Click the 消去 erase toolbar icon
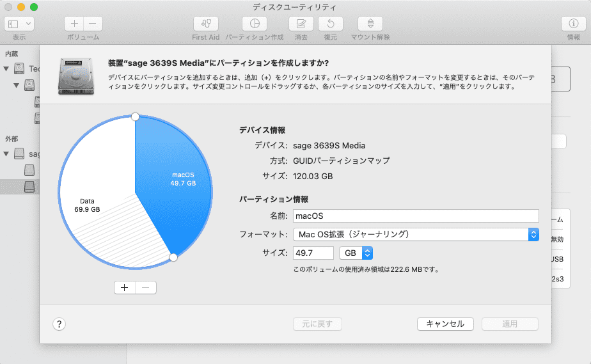 point(301,24)
